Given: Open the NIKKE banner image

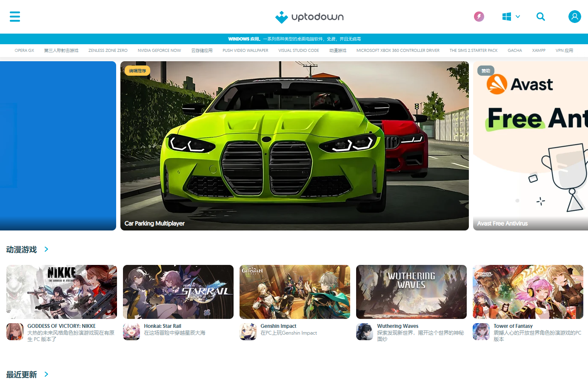Looking at the screenshot, I should tap(62, 292).
